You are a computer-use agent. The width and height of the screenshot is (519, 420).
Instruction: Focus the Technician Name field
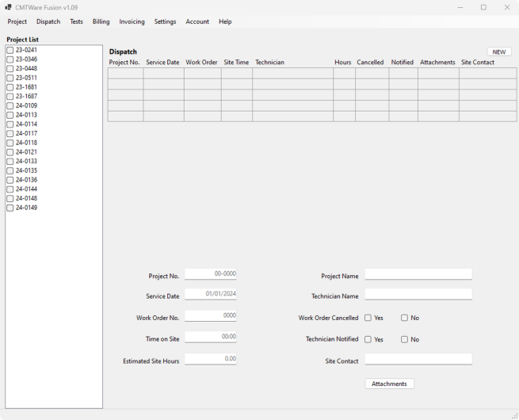(418, 294)
